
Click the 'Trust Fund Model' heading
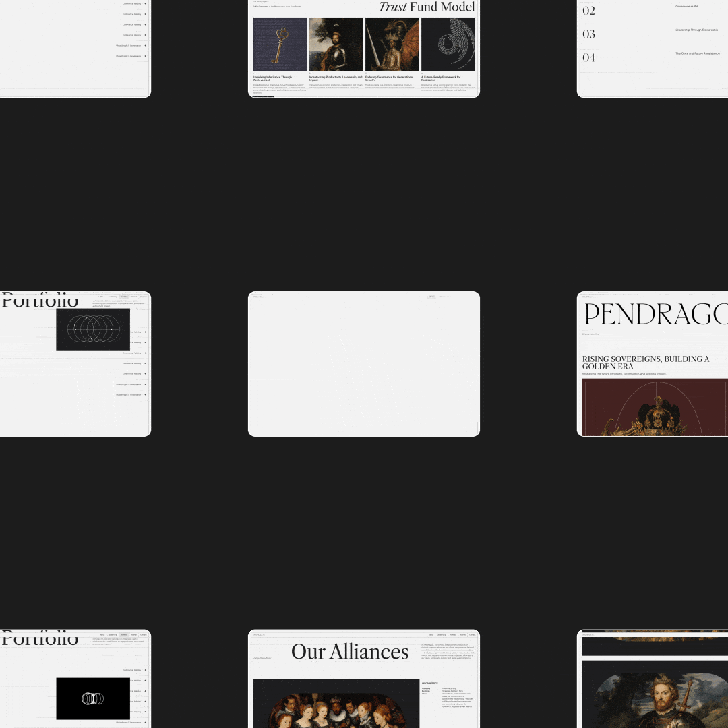click(x=426, y=7)
